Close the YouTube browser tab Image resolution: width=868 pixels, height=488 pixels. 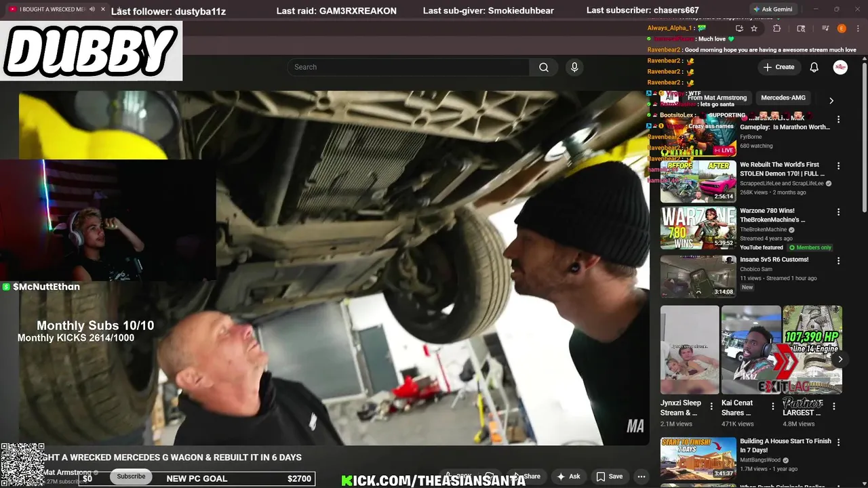tap(102, 9)
